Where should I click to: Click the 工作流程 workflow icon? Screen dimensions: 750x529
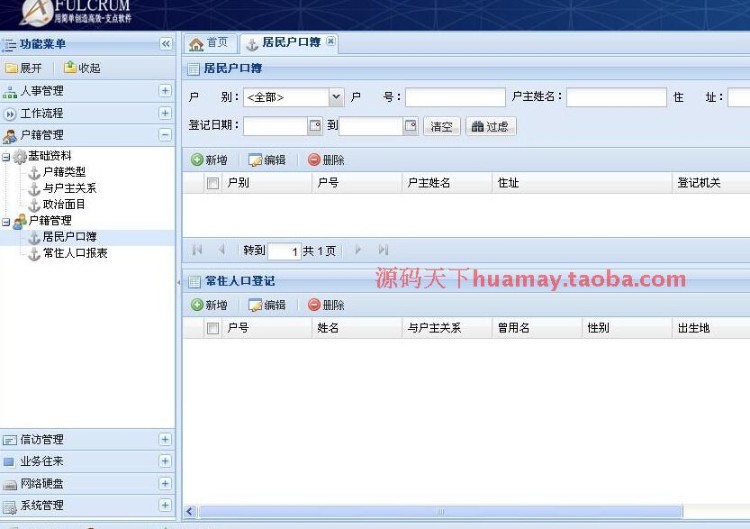coord(10,114)
